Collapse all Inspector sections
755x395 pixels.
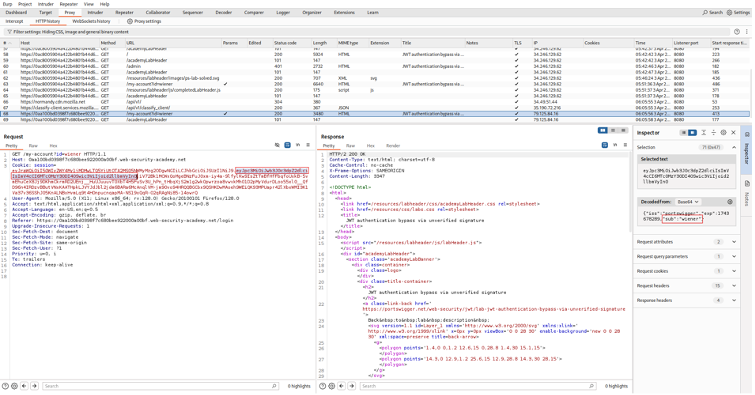[714, 132]
